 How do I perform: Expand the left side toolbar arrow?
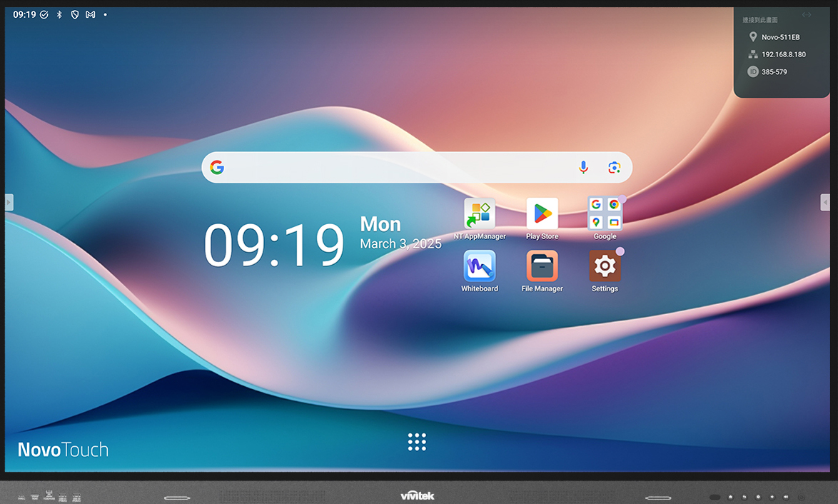(9, 203)
